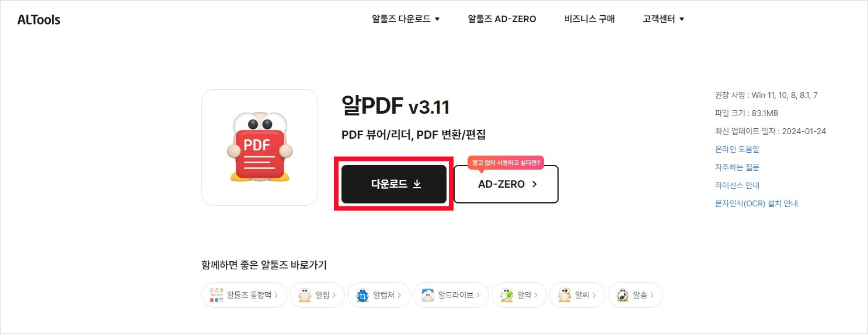Expand the 고객센터 dropdown menu
868x334 pixels.
tap(664, 19)
